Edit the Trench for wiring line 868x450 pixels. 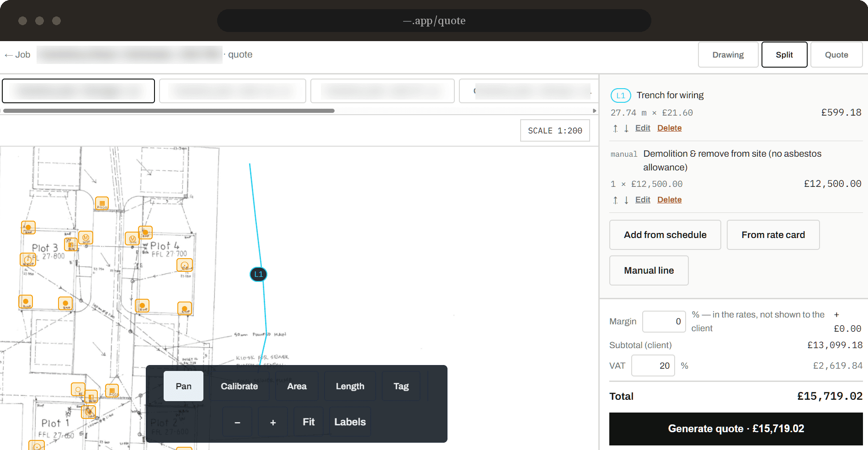point(643,128)
